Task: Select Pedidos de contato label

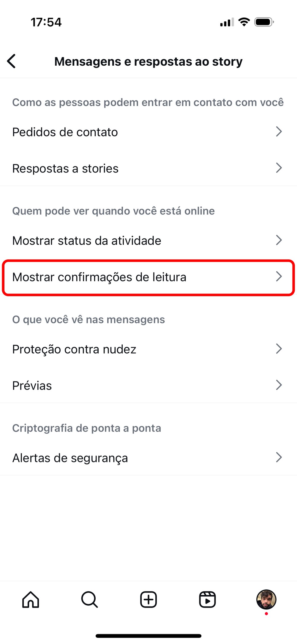Action: pos(65,132)
